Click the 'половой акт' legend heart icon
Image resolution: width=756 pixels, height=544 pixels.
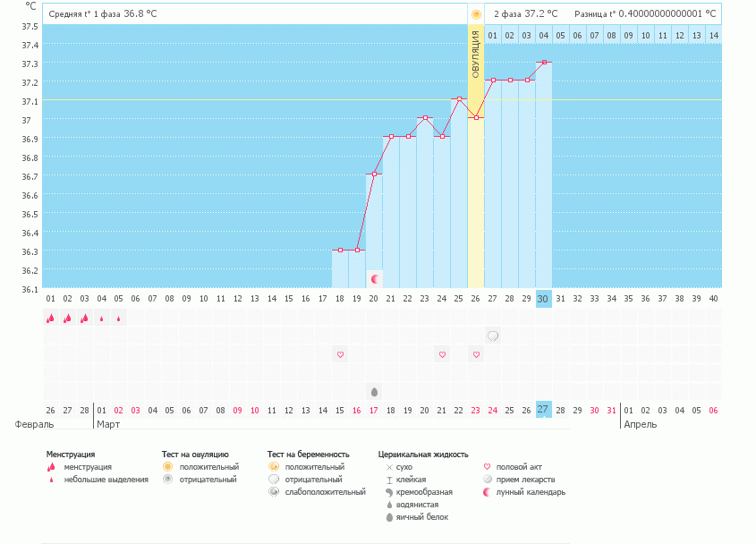[487, 467]
